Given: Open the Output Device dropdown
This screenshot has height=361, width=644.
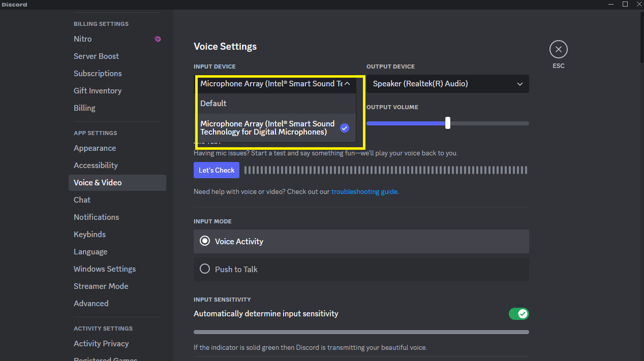Looking at the screenshot, I should click(x=448, y=84).
